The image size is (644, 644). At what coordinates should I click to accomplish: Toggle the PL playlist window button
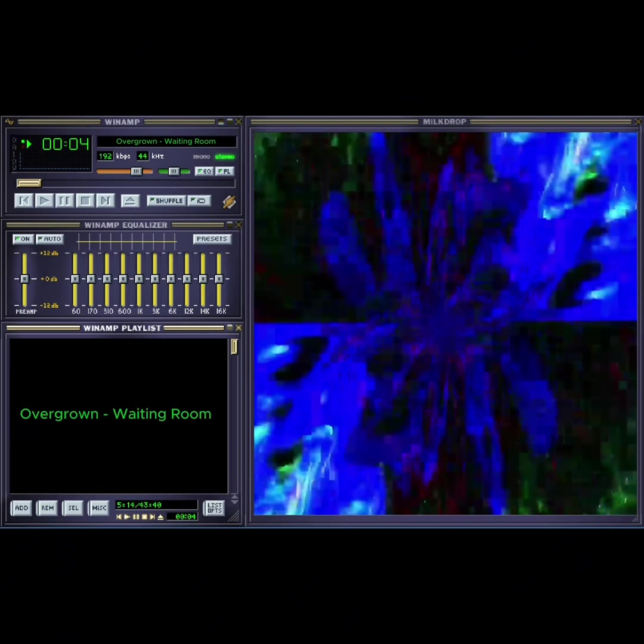pos(225,171)
